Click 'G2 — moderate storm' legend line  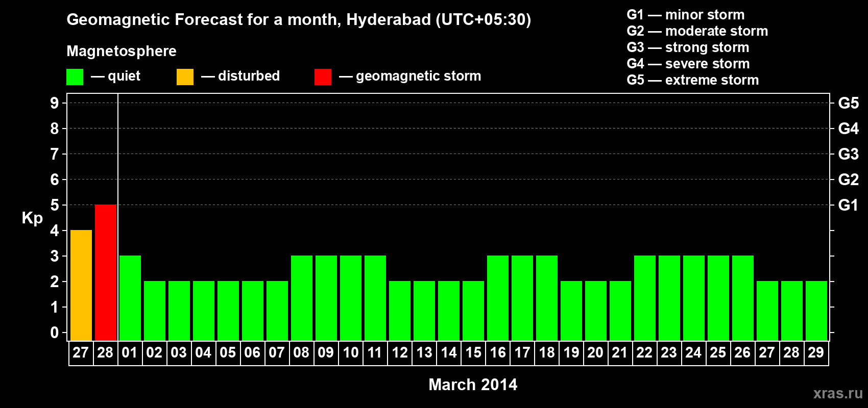click(697, 31)
